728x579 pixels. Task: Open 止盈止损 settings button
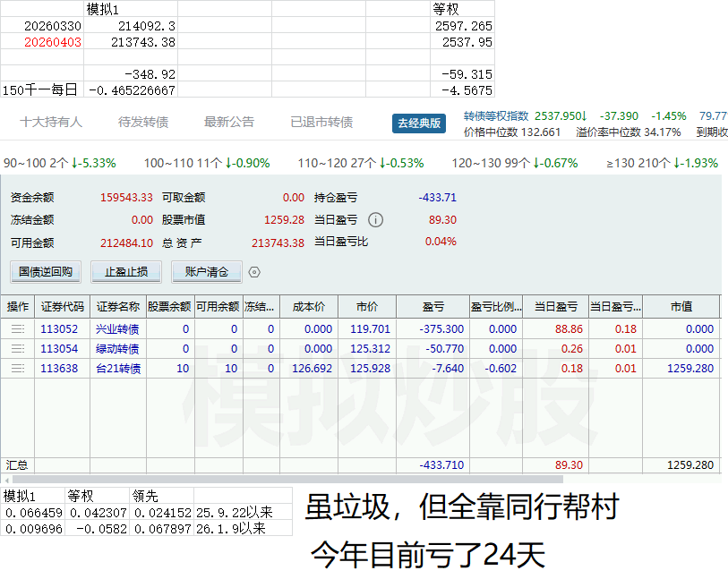click(x=126, y=272)
